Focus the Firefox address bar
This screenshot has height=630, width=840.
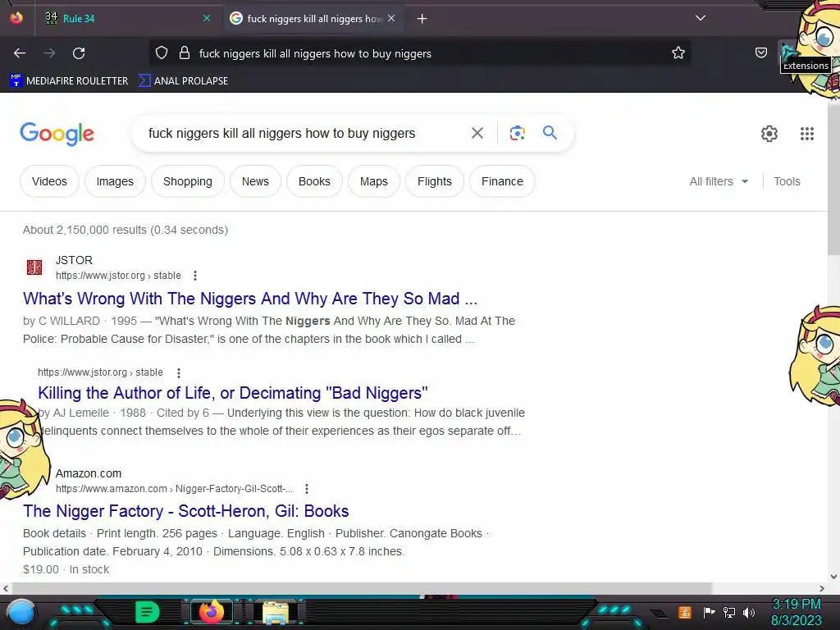point(420,53)
